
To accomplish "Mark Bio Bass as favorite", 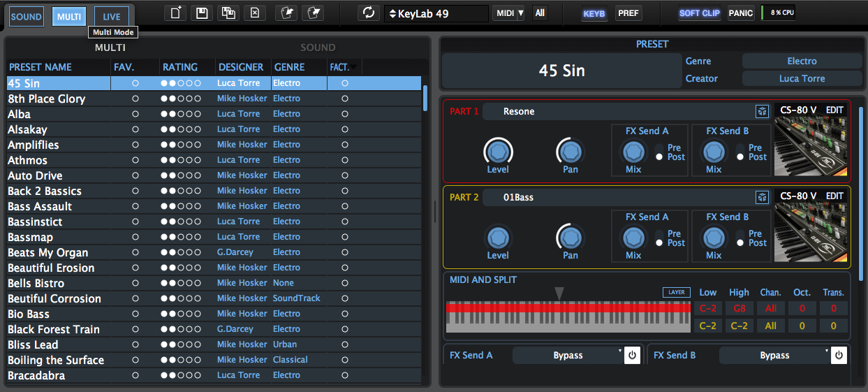I will pos(135,314).
